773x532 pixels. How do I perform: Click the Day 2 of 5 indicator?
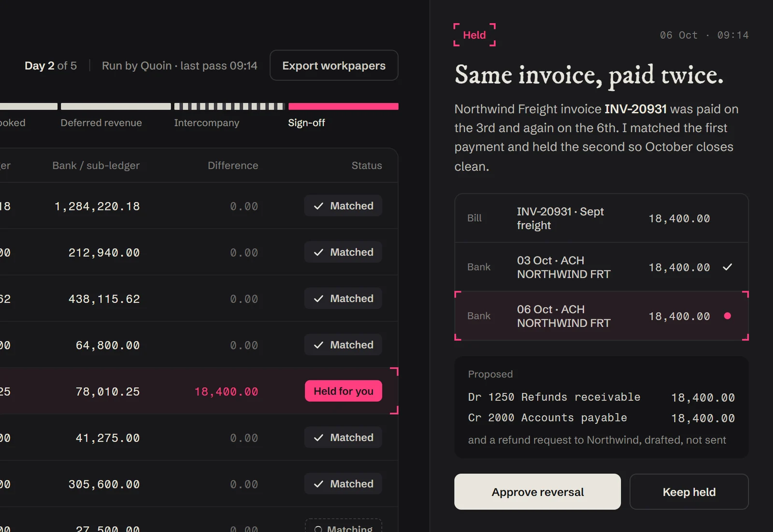51,66
